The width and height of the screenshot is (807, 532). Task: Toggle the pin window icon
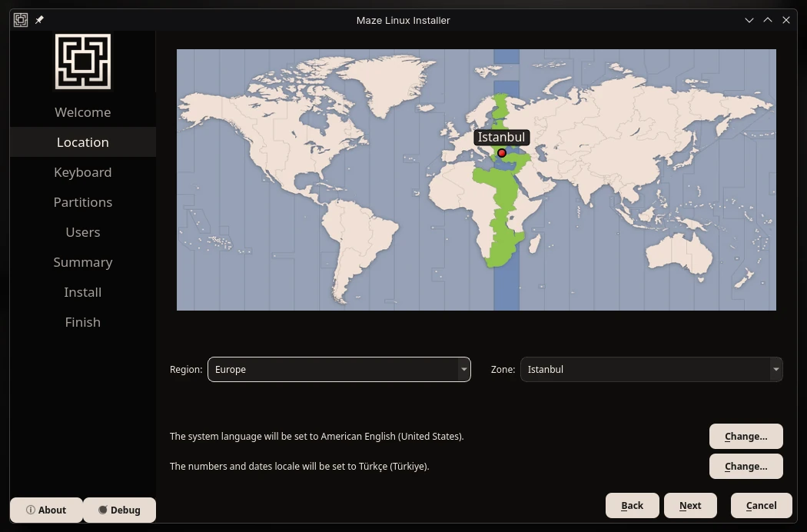point(39,20)
